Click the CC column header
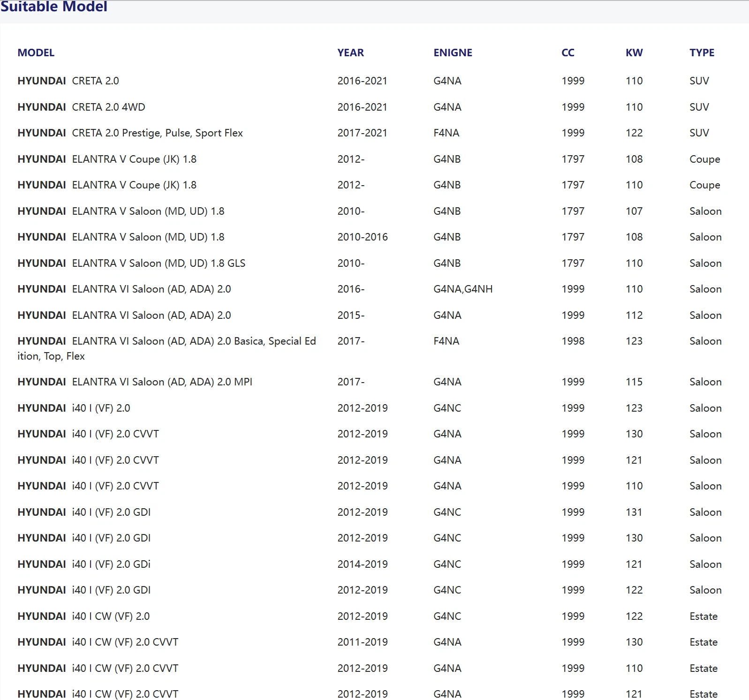Viewport: 749px width, 700px height. [x=568, y=53]
